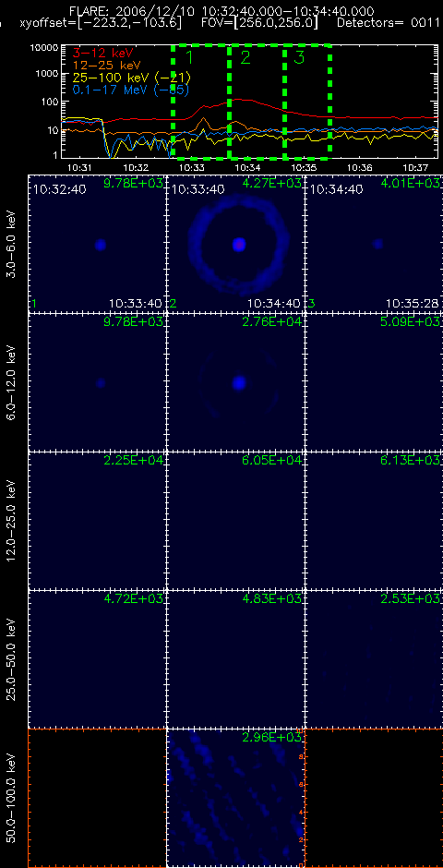
Task: Click the FLARE date title text
Action: click(x=221, y=11)
